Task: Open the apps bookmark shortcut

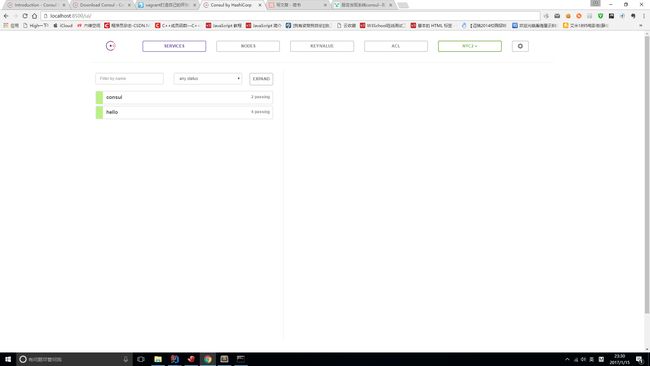Action: pyautogui.click(x=11, y=25)
